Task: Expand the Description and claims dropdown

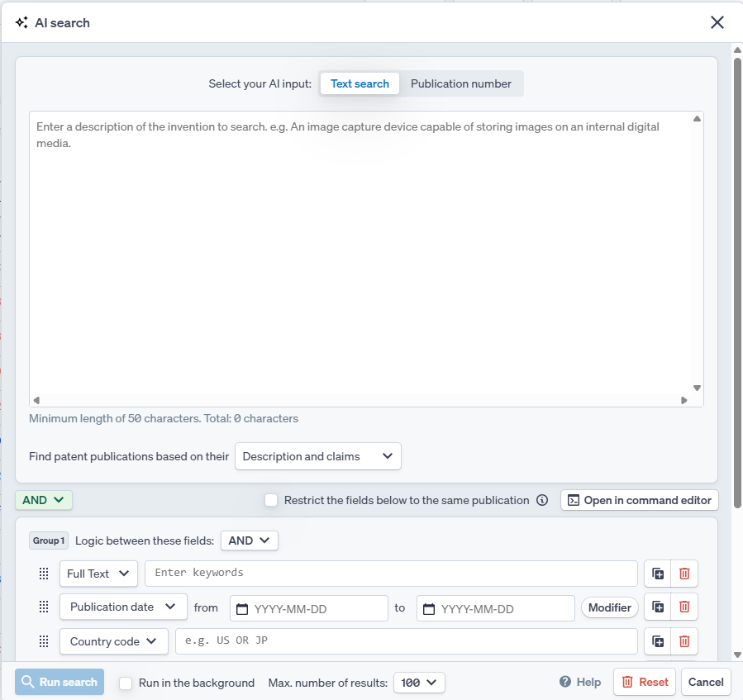Action: 318,456
